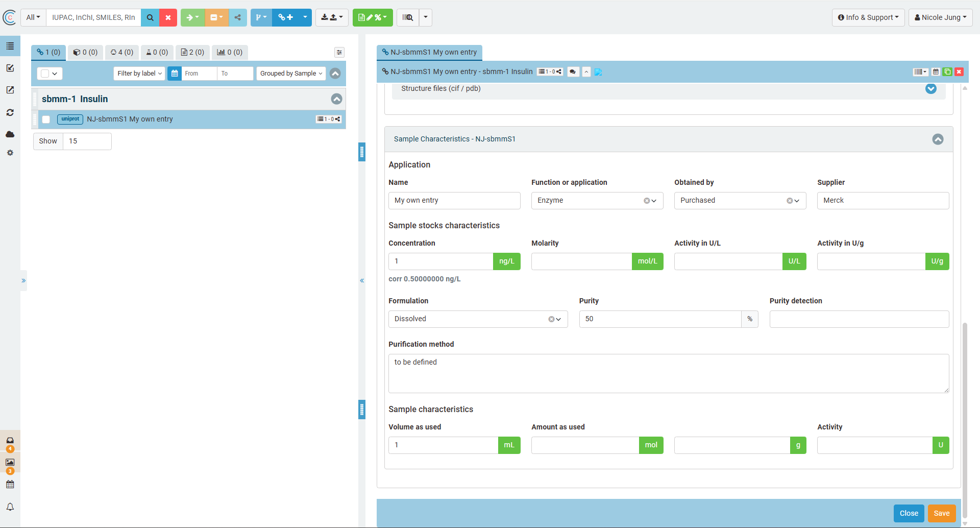
Task: Open the Function or application dropdown
Action: click(x=597, y=201)
